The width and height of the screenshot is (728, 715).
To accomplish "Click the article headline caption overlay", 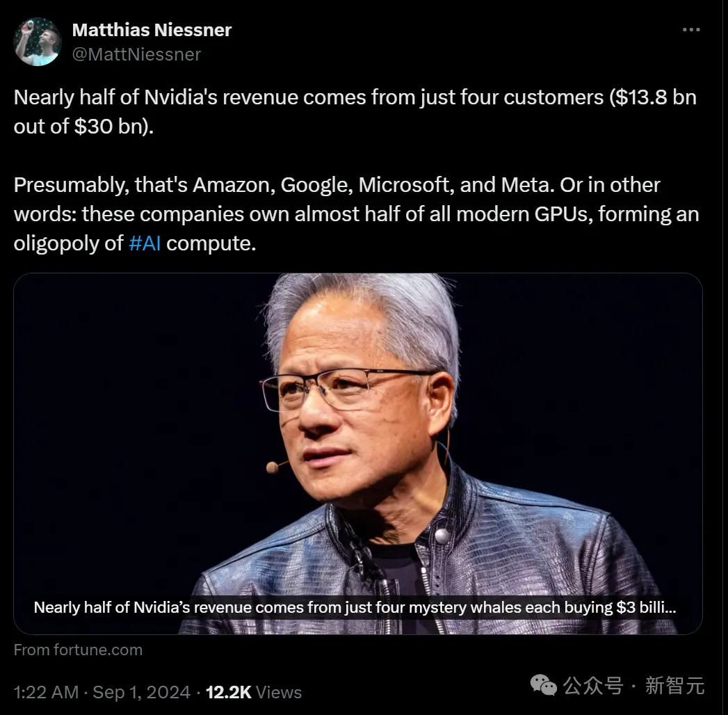I will tap(355, 607).
